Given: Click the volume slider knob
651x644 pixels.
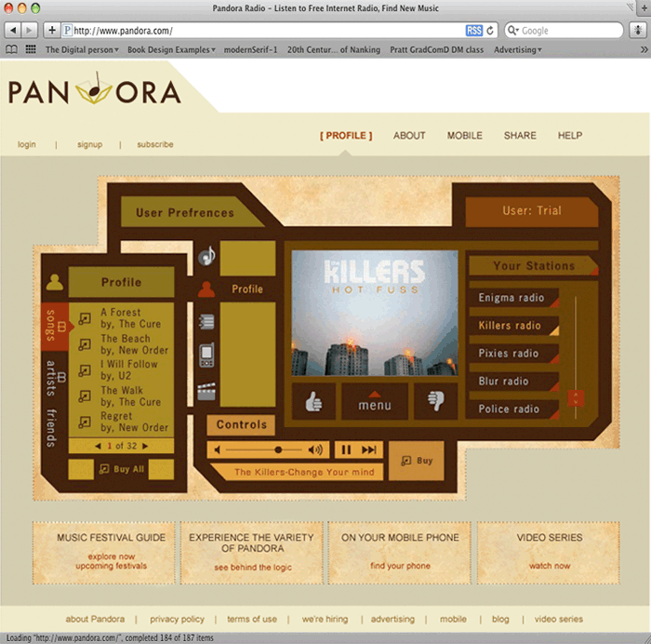Looking at the screenshot, I should click(x=278, y=450).
